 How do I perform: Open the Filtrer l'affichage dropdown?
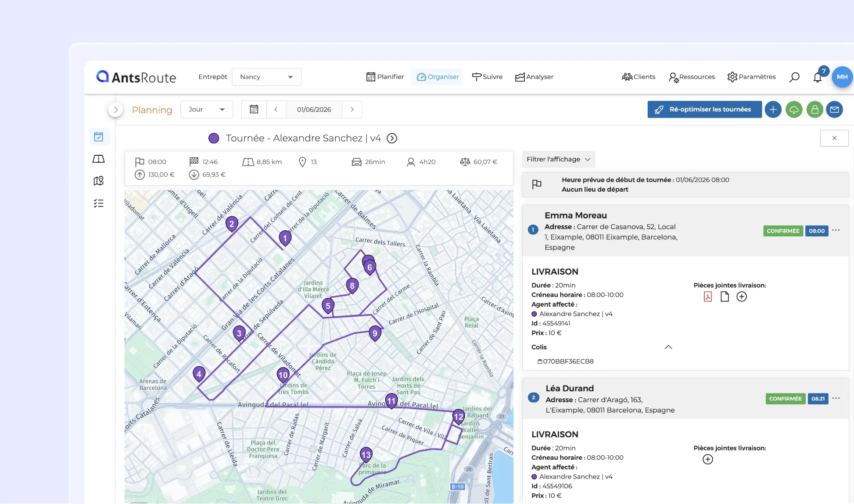click(558, 159)
